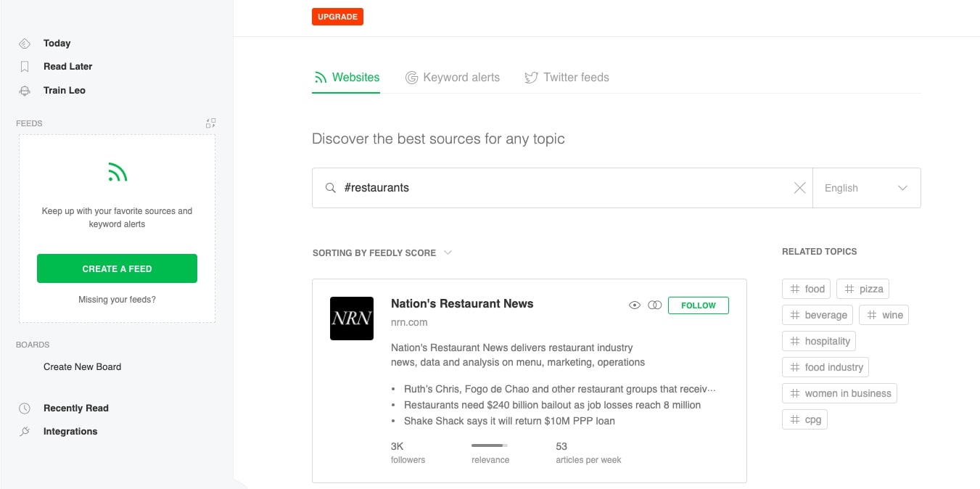Screen dimensions: 980x489
Task: Click the Train Leo robot icon
Action: [25, 90]
